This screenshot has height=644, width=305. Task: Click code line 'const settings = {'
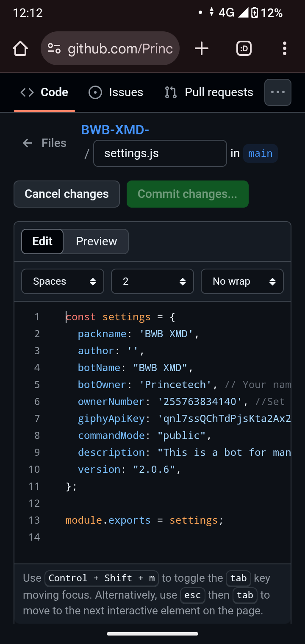[x=120, y=317]
